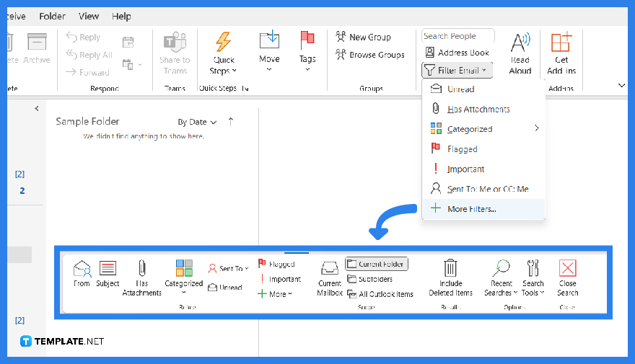
Task: Click Has Attachments in search toolbar
Action: pyautogui.click(x=141, y=278)
